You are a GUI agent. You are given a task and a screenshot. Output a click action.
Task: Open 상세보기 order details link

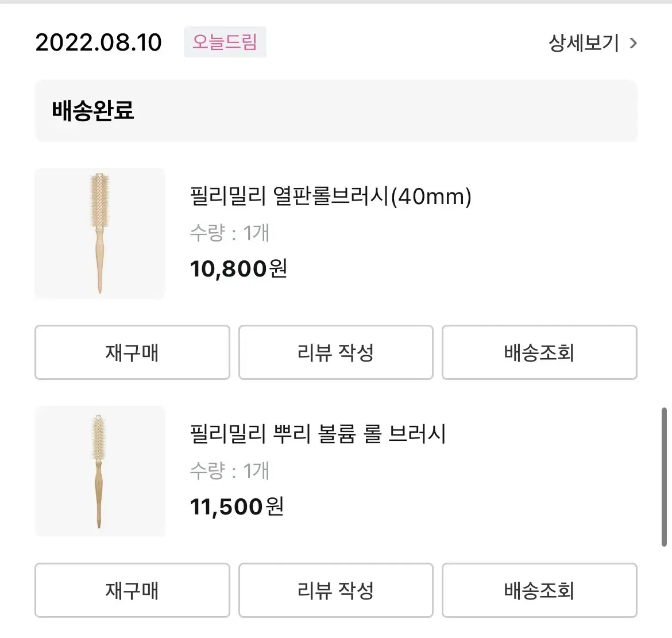tap(584, 43)
